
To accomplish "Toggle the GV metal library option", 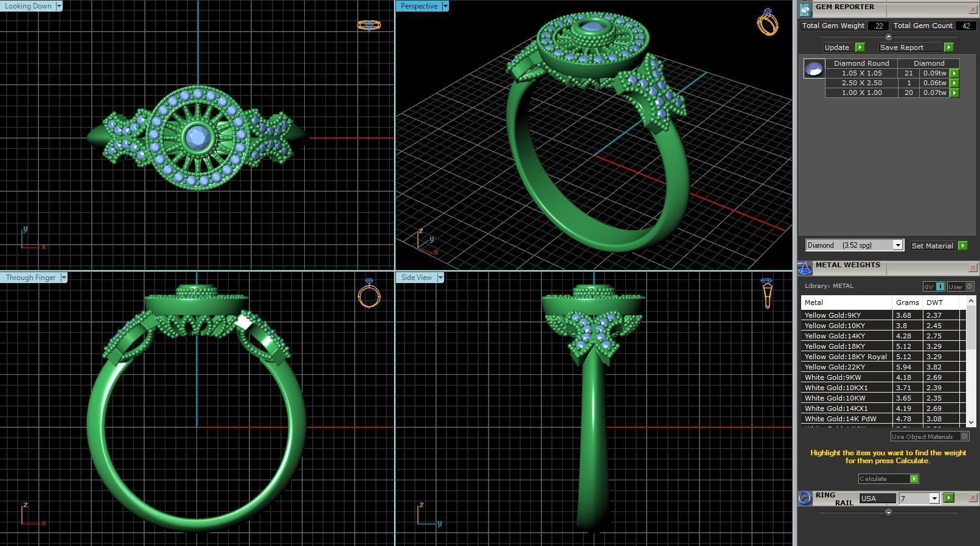I will tap(934, 287).
